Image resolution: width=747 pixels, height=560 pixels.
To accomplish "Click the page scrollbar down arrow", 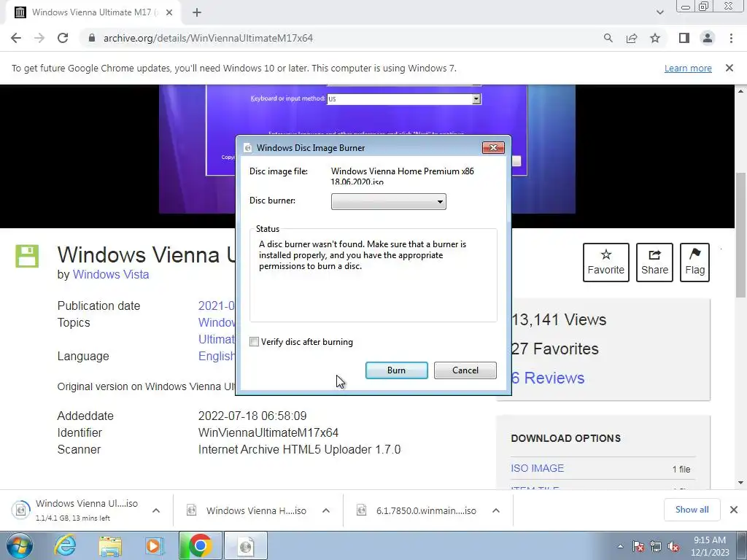I will 741,483.
